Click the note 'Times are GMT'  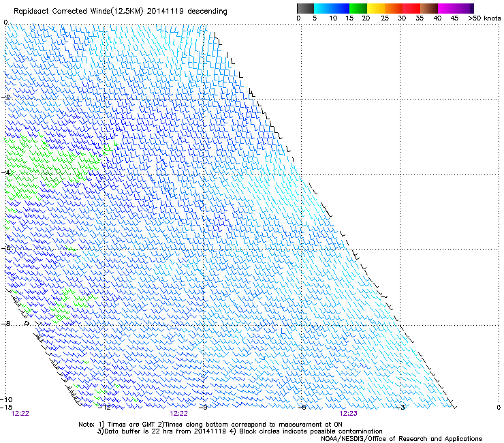131,425
